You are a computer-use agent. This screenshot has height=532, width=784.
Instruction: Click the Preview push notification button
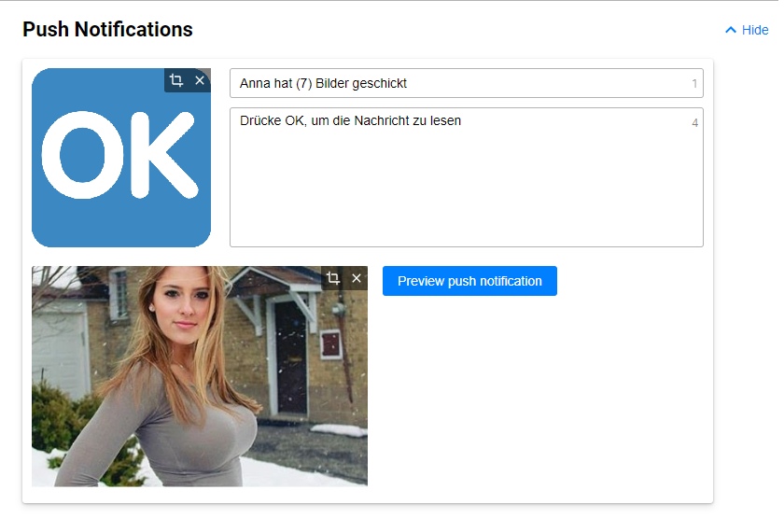[469, 281]
